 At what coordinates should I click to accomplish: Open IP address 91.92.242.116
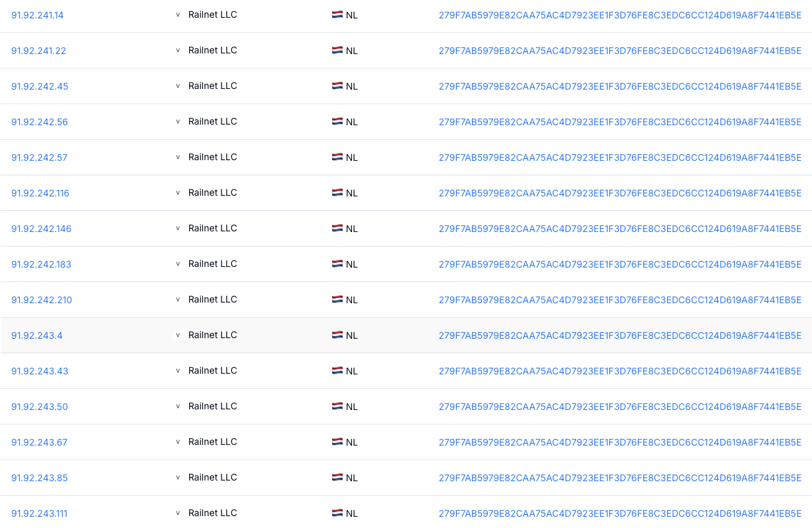(x=40, y=193)
